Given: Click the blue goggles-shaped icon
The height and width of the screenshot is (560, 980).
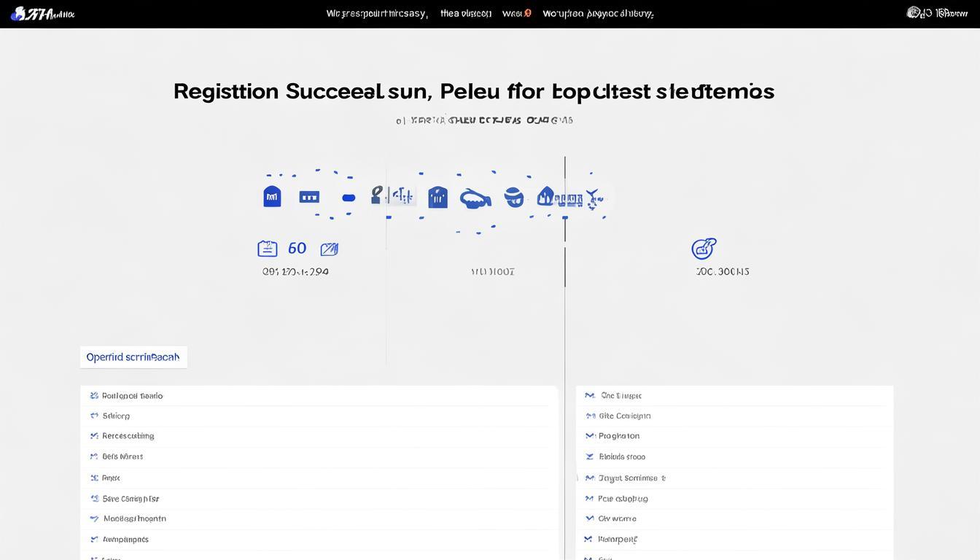Looking at the screenshot, I should pyautogui.click(x=475, y=198).
